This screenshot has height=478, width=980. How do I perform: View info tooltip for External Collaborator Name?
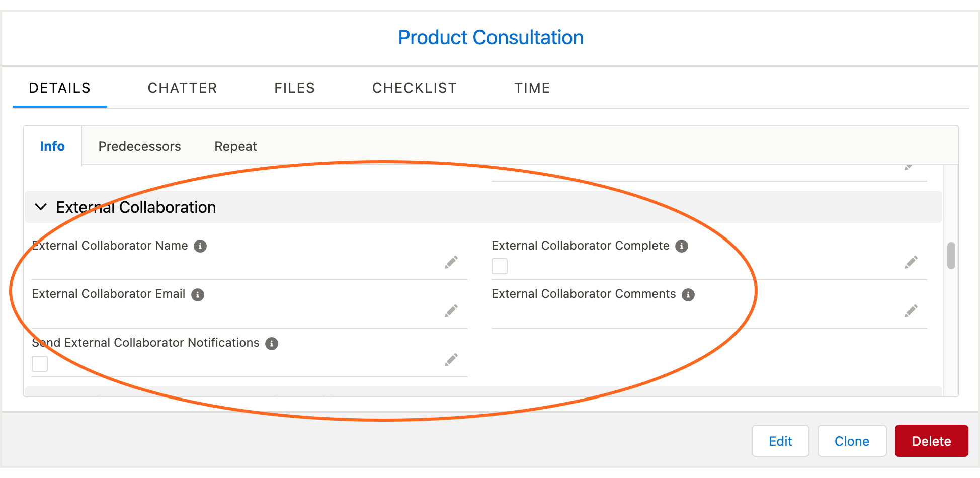200,246
